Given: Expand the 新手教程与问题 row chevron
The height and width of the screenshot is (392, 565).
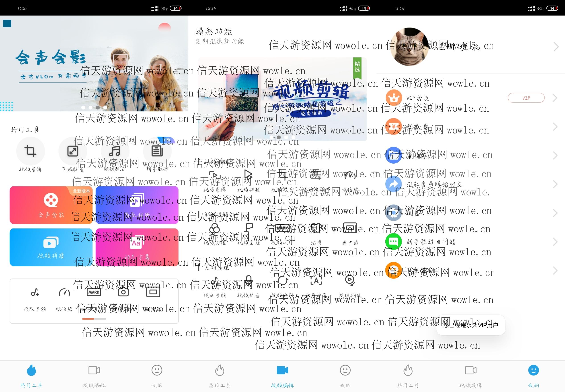Looking at the screenshot, I should click(555, 242).
